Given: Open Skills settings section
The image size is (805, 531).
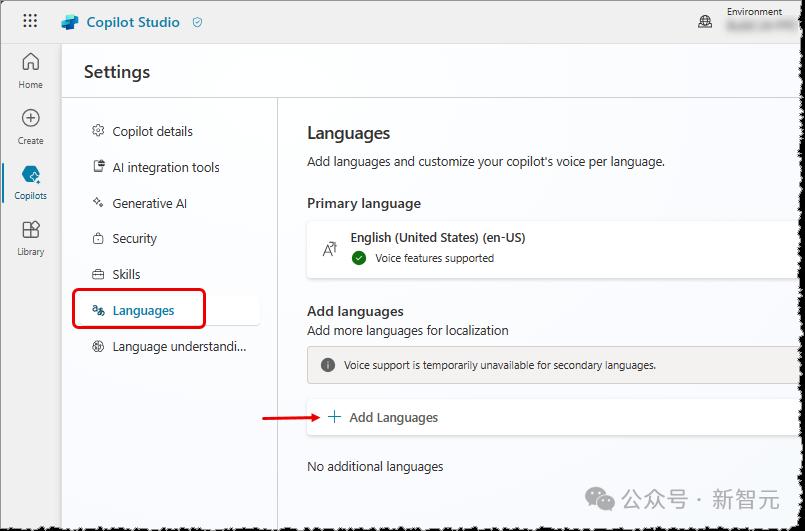Looking at the screenshot, I should (126, 274).
